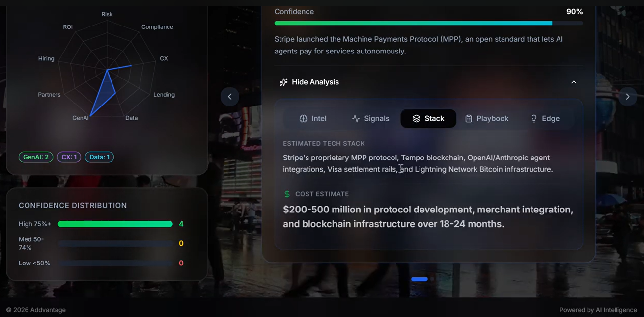Click the ROI axis label on radar
The height and width of the screenshot is (317, 644).
(x=68, y=27)
